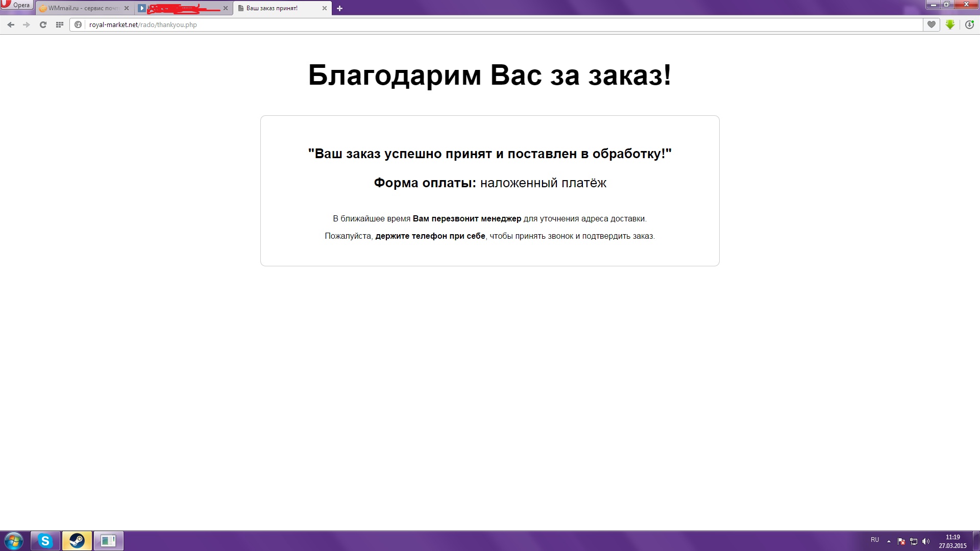980x551 pixels.
Task: Add page to bookmarks with heart icon
Action: click(x=931, y=24)
